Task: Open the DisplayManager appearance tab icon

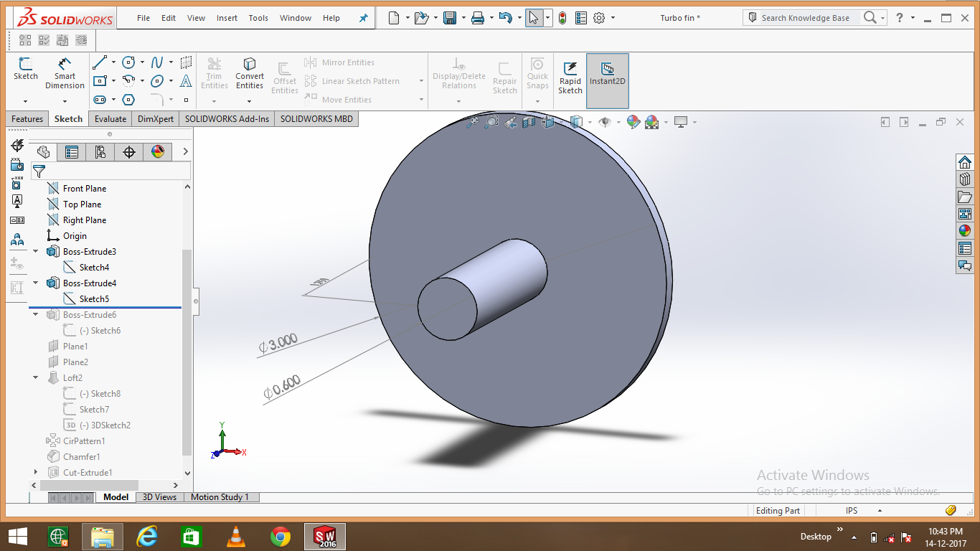Action: tap(158, 151)
